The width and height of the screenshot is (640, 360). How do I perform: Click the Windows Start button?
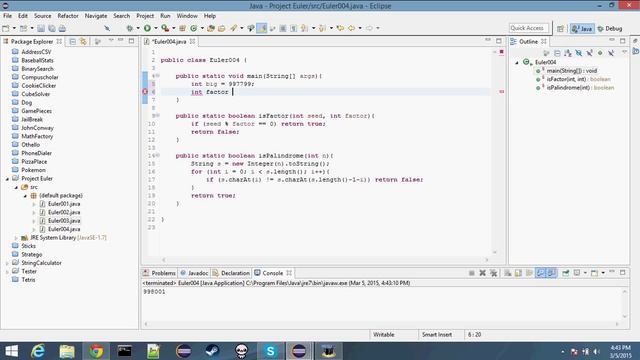tap(11, 351)
